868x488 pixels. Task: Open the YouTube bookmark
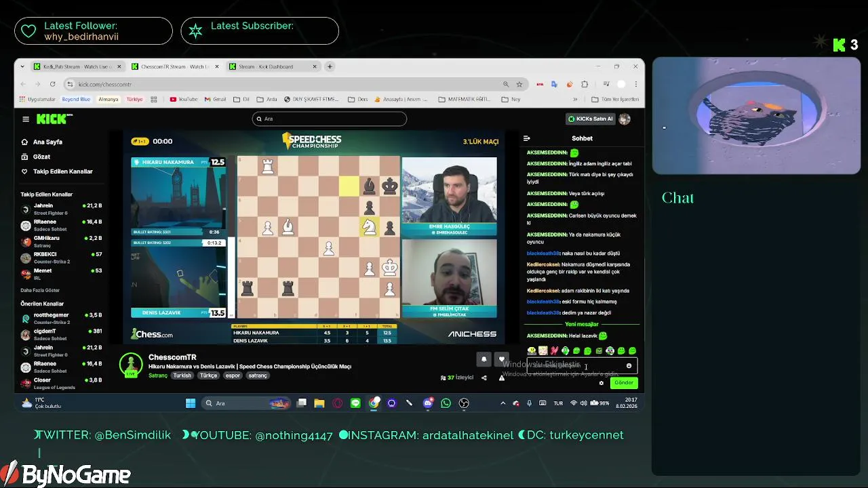click(184, 99)
